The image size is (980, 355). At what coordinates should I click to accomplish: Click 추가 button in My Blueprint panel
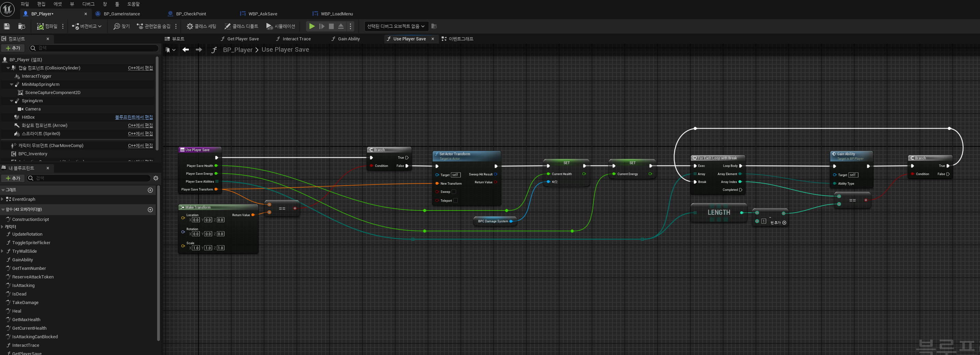coord(13,178)
